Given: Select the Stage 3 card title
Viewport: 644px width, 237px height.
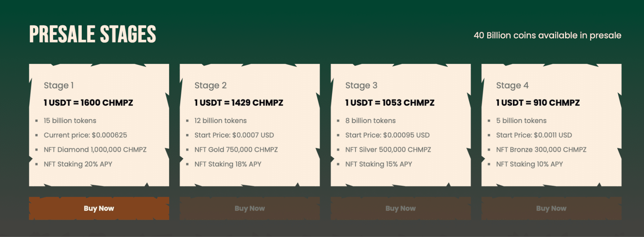Looking at the screenshot, I should [361, 85].
